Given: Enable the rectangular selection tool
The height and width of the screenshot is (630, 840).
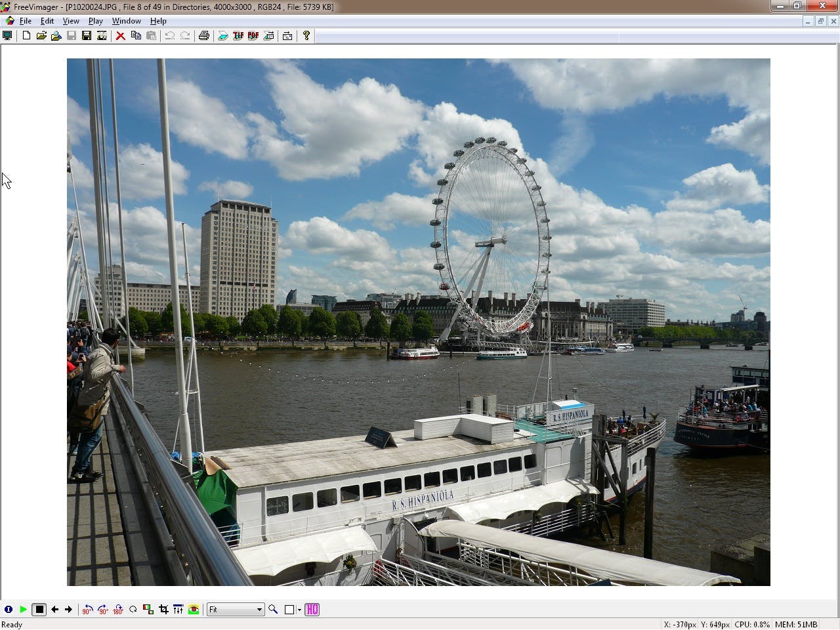Looking at the screenshot, I should click(x=289, y=610).
